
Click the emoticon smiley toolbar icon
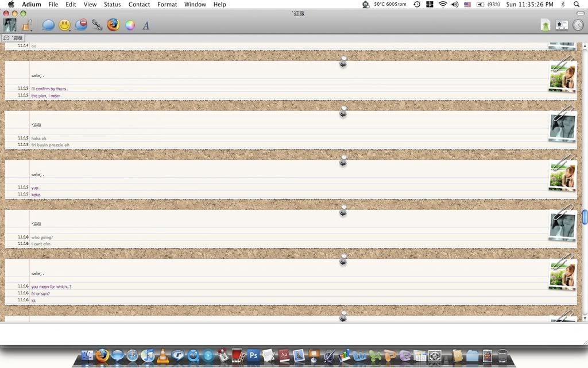pos(64,25)
